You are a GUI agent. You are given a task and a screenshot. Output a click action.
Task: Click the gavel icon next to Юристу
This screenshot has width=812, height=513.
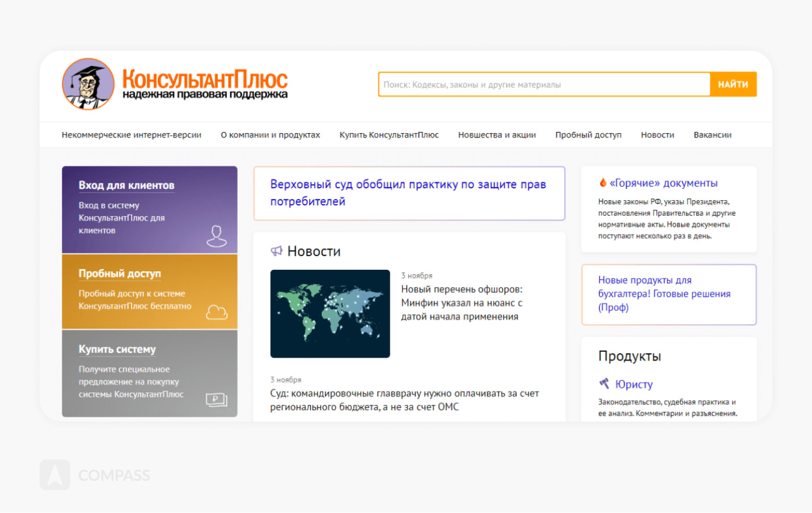pos(604,384)
